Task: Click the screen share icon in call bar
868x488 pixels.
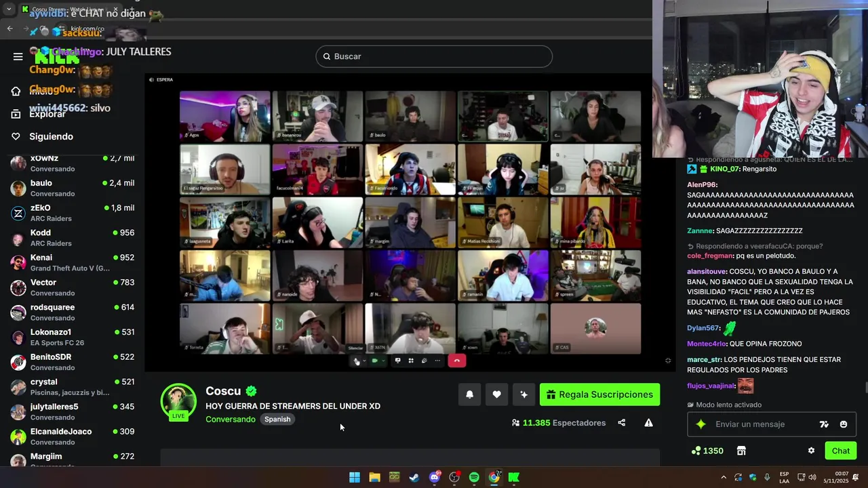Action: click(398, 361)
